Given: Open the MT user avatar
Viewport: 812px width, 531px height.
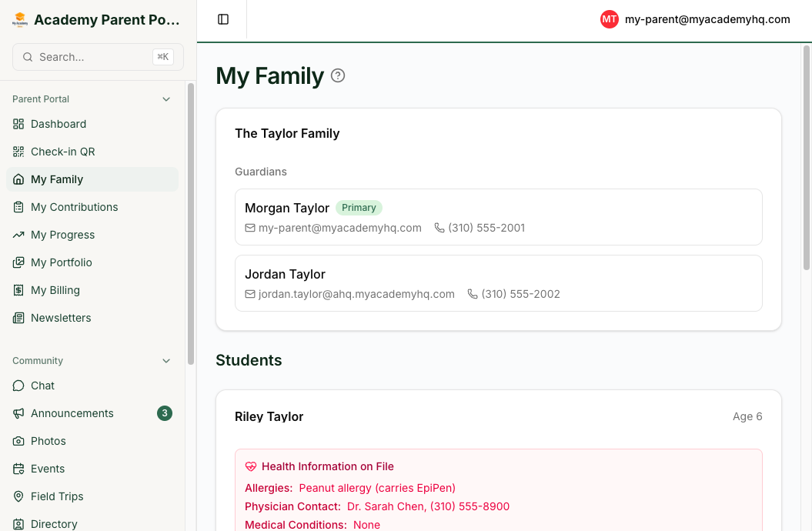Looking at the screenshot, I should pos(609,20).
